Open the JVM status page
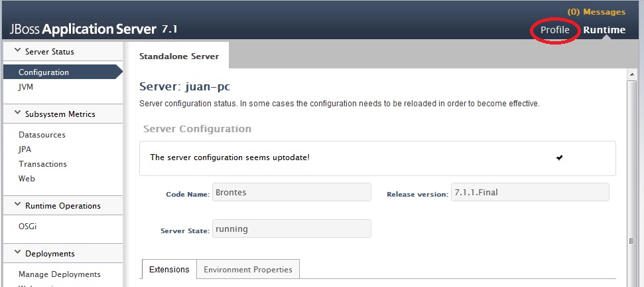 click(x=27, y=86)
